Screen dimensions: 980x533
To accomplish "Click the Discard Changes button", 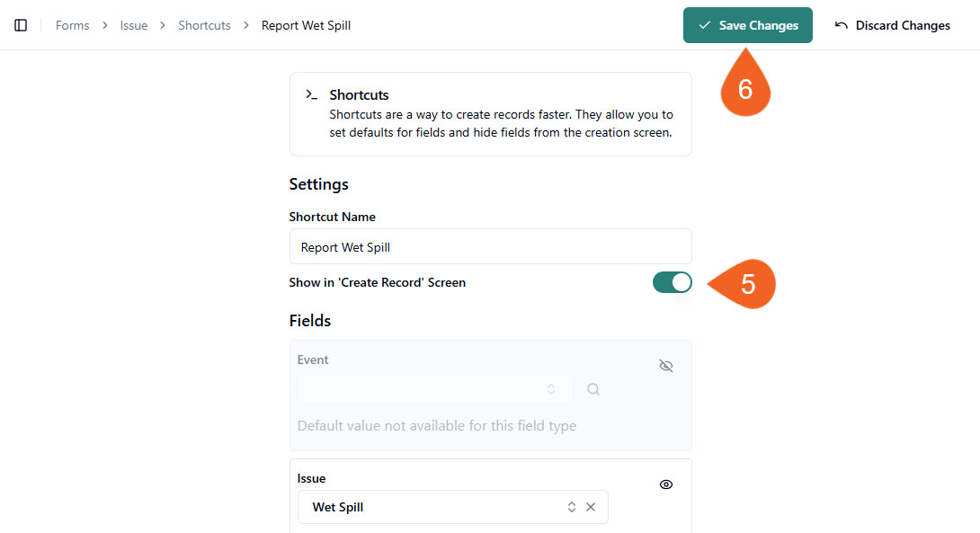I will coord(892,26).
